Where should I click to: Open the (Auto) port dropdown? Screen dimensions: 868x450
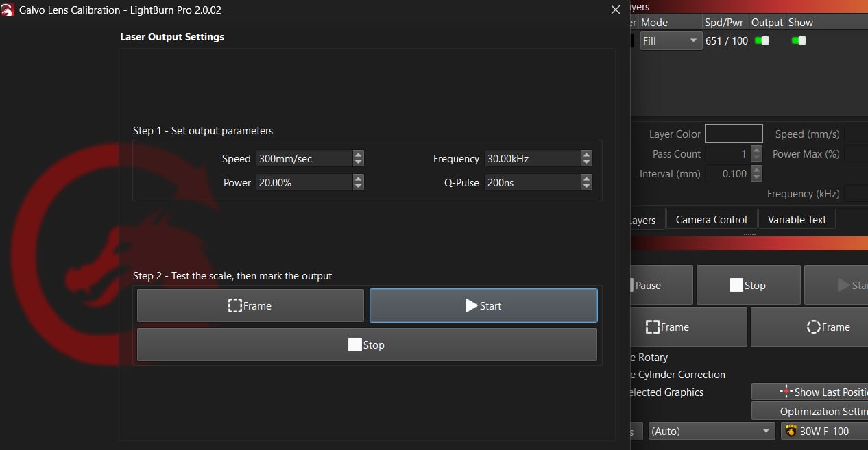pos(712,431)
